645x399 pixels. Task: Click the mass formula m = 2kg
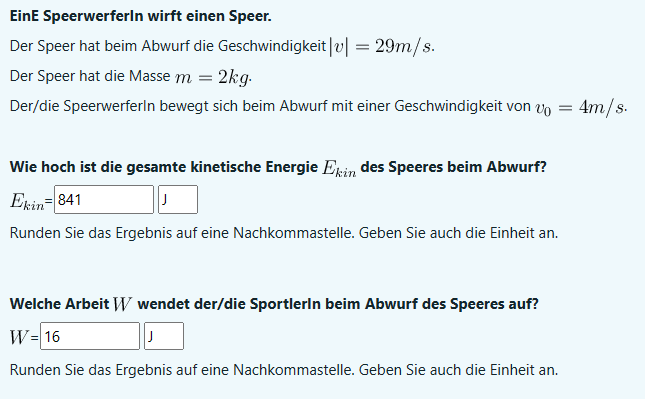coord(213,77)
